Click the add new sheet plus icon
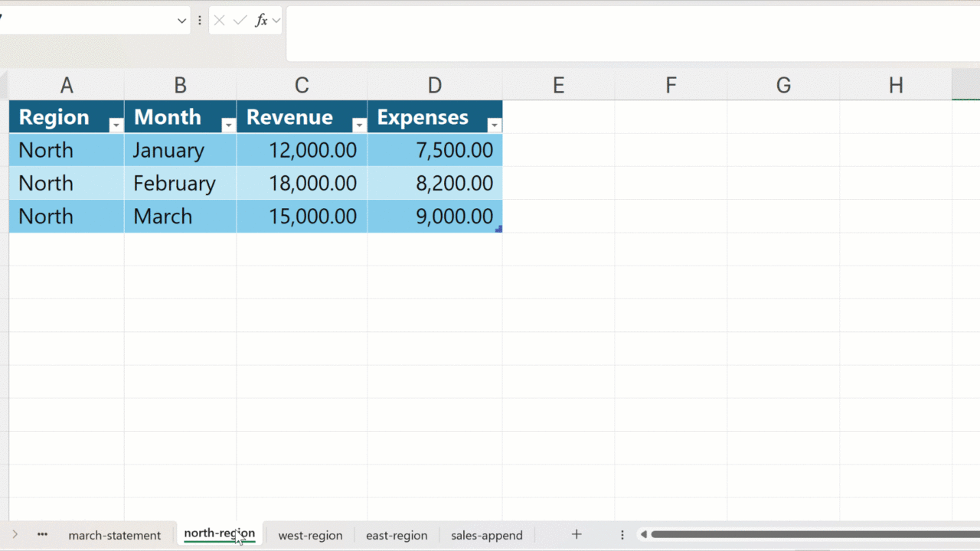Screen dimensions: 980x551 point(577,535)
